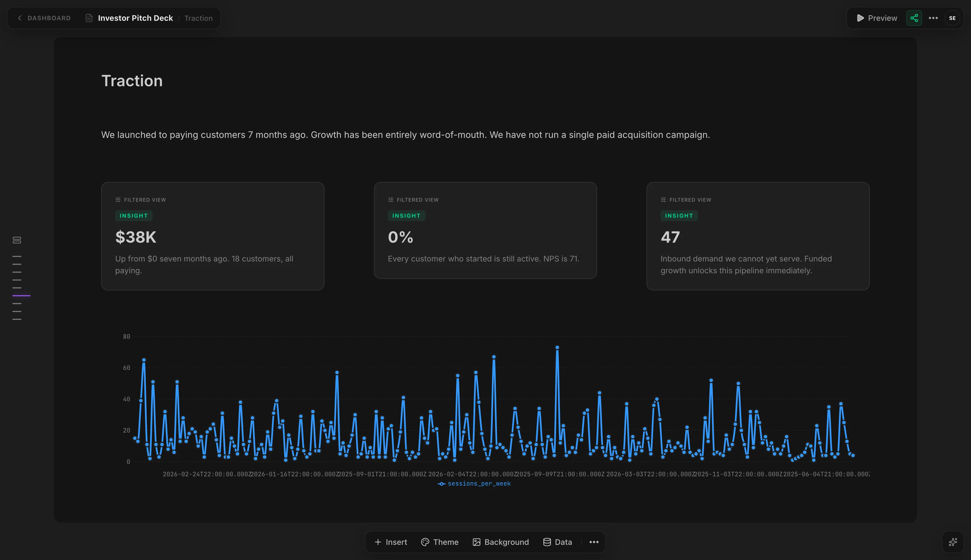Click INSIGHT badge on the $38K card
This screenshot has height=560, width=971.
pos(133,216)
